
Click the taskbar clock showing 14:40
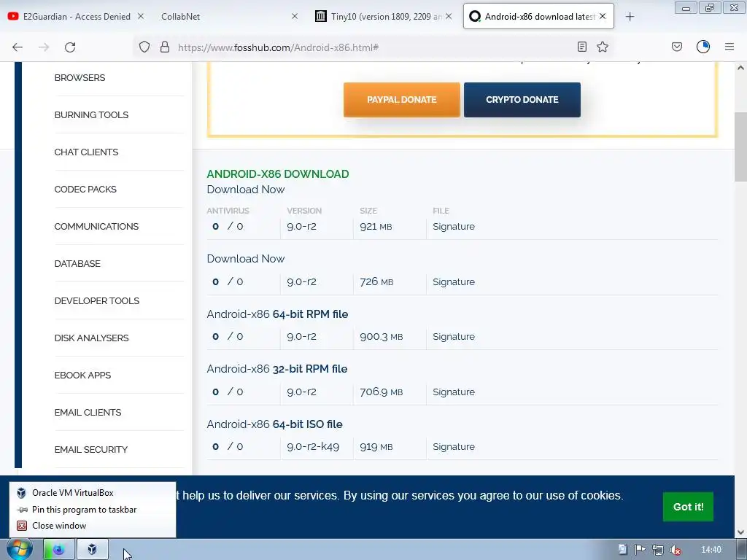pyautogui.click(x=711, y=550)
